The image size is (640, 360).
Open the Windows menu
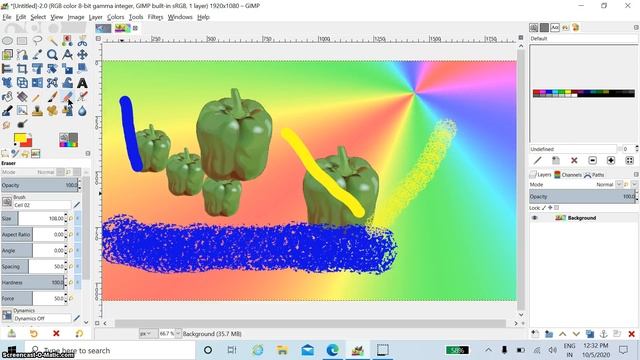click(180, 17)
